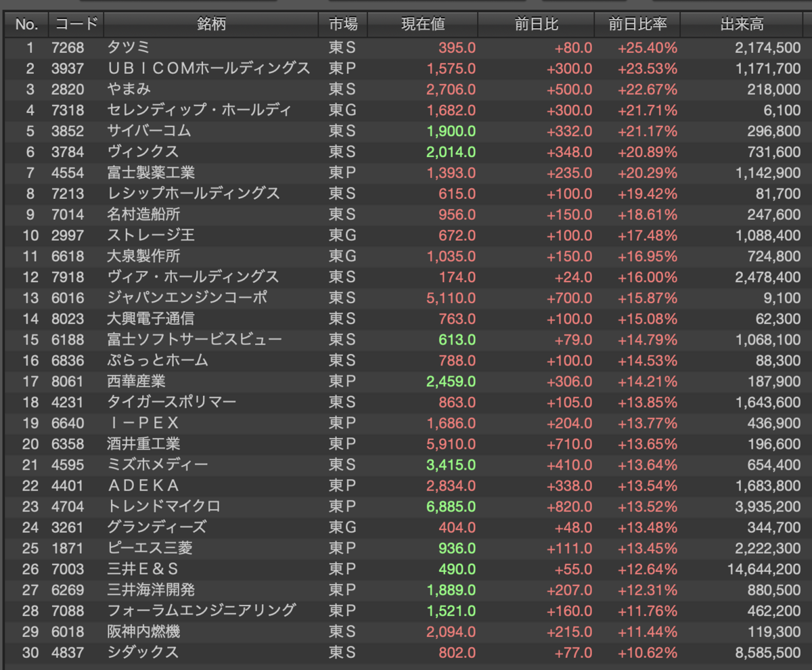The height and width of the screenshot is (670, 812).
Task: Click the 東P market cell for ＡＤＥＫＡ
Action: [x=342, y=486]
